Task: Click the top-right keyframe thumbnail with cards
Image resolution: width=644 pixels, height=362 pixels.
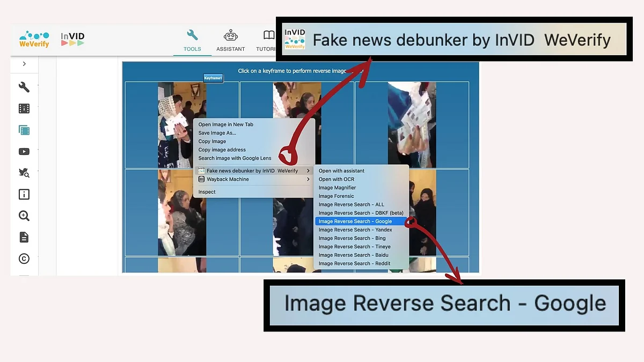Action: point(412,125)
